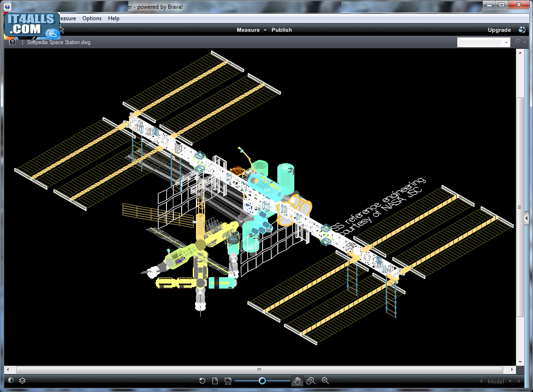Click the invert background contrast icon
The height and width of the screenshot is (392, 533).
(x=11, y=381)
